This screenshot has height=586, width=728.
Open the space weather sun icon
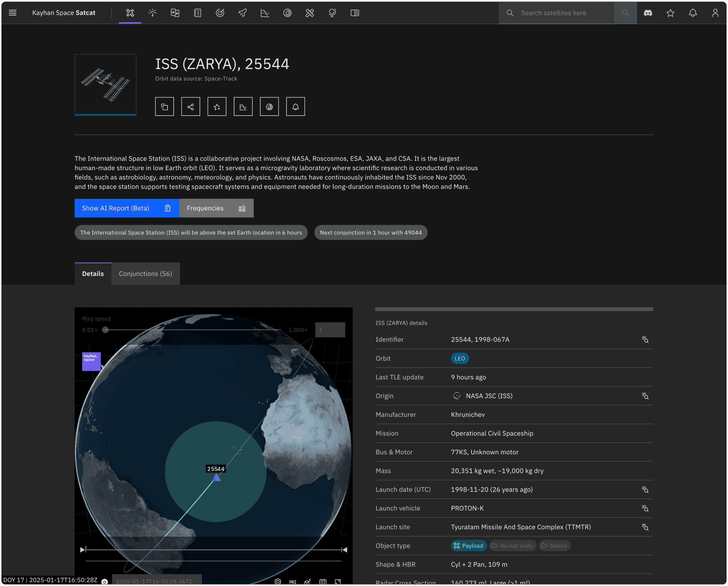click(152, 13)
